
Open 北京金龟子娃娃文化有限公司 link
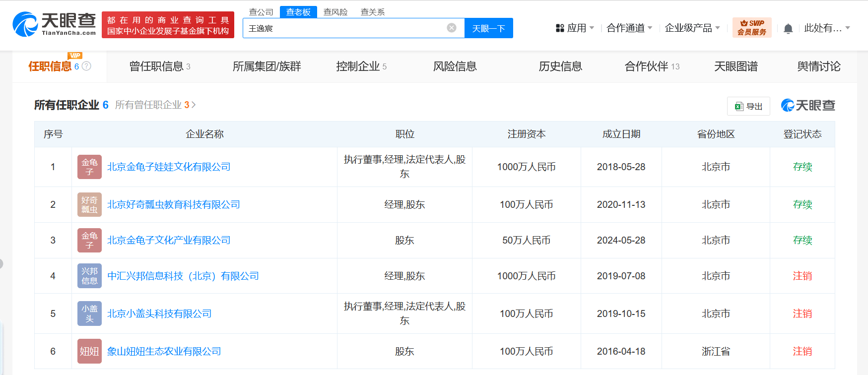coord(169,167)
